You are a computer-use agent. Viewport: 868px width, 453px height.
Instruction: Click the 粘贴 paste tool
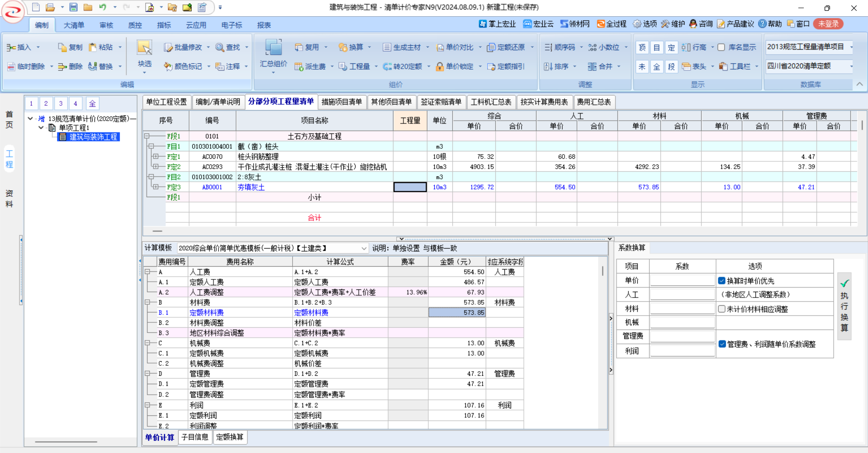[101, 47]
